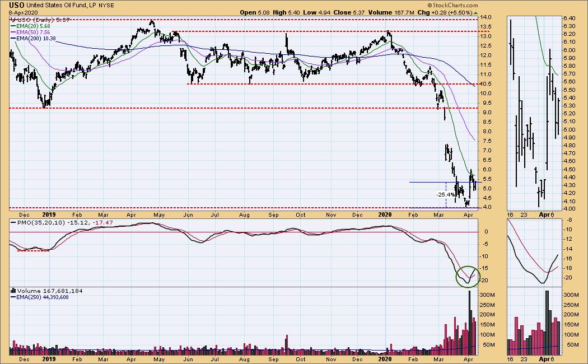
Task: Click the NYSE exchange label
Action: pyautogui.click(x=106, y=5)
